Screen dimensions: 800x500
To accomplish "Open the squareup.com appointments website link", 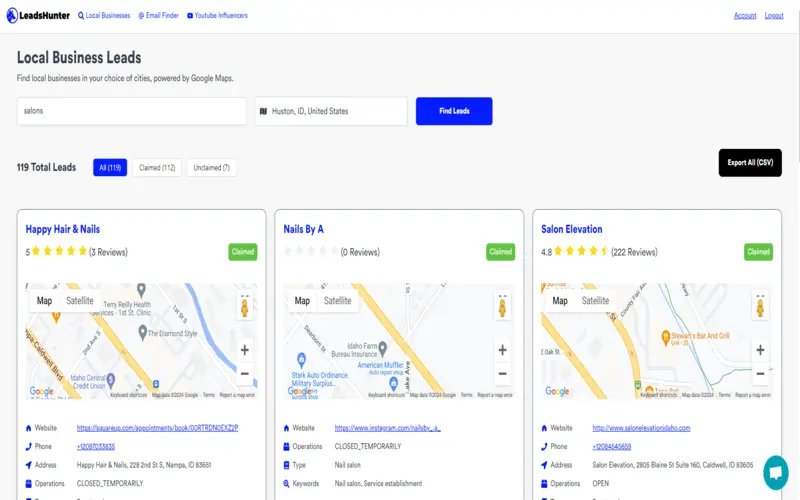I will (x=157, y=428).
